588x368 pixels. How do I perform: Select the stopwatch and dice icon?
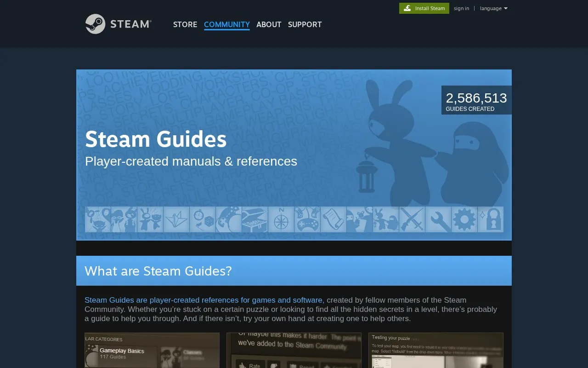(203, 219)
